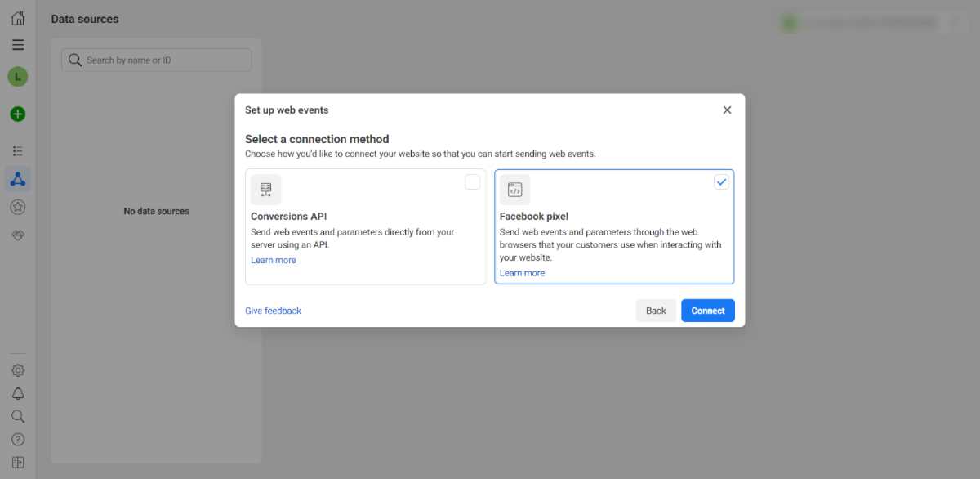
Task: Select the Conversions API card title
Action: [289, 217]
